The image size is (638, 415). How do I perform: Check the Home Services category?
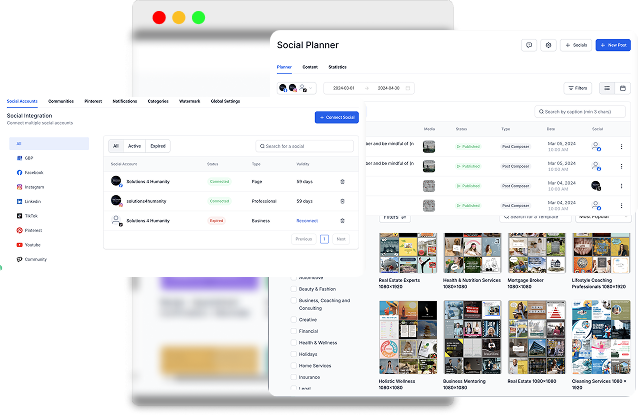coord(293,365)
